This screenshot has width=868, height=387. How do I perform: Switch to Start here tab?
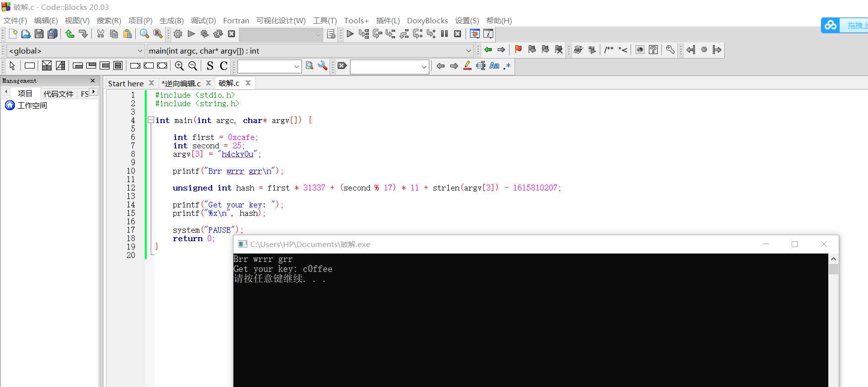(126, 83)
